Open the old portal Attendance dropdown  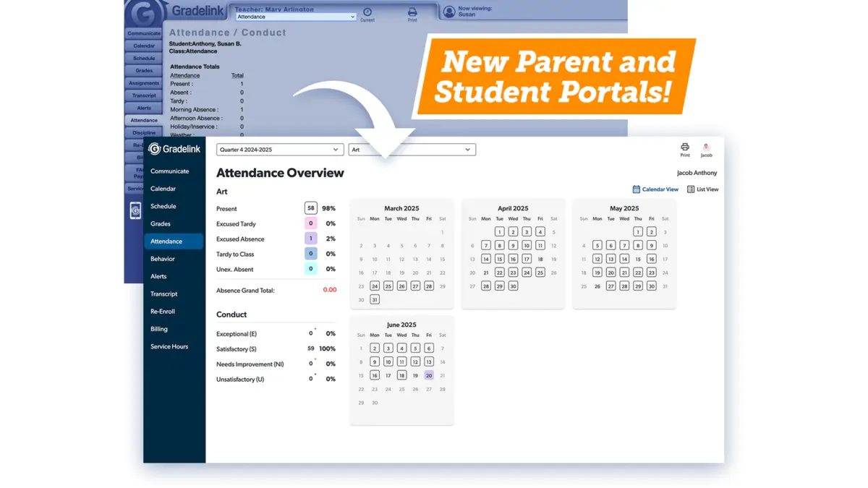click(296, 17)
